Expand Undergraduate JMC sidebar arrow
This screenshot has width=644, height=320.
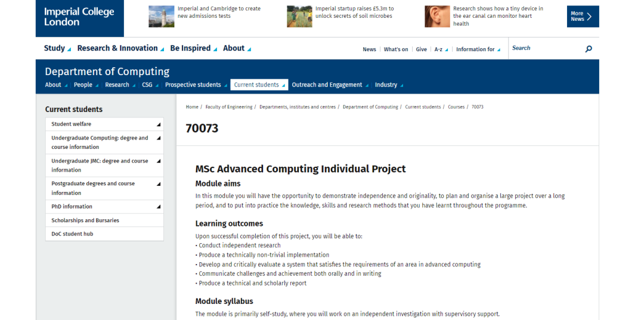(159, 161)
